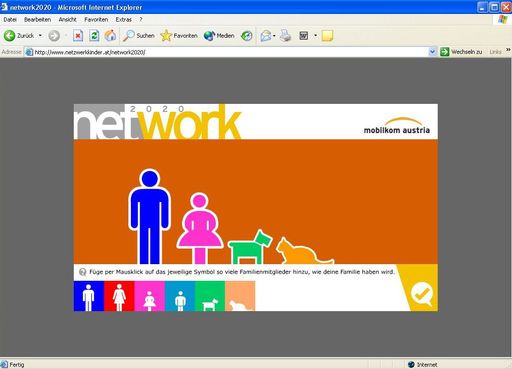Open the Medien toolbar button

[x=219, y=36]
